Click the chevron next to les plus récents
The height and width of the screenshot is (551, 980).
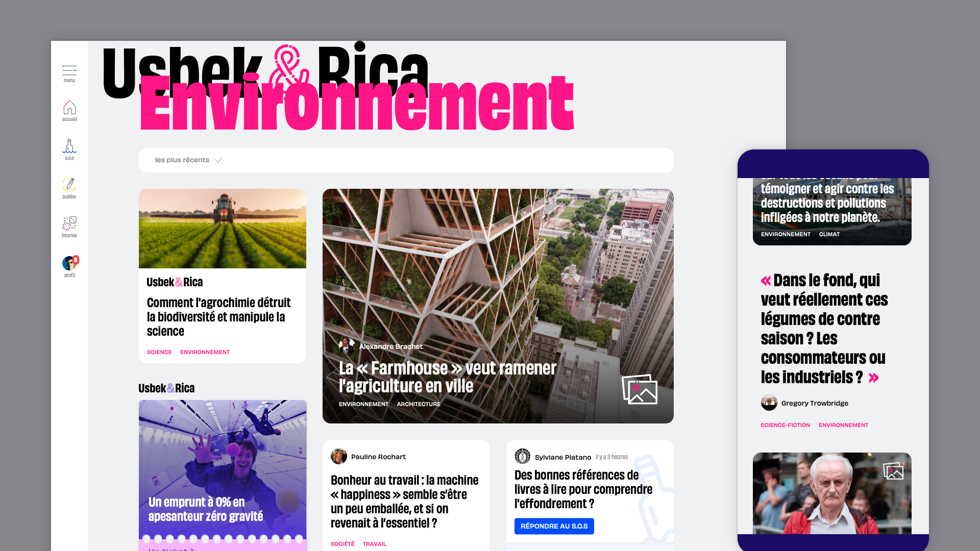[x=218, y=160]
